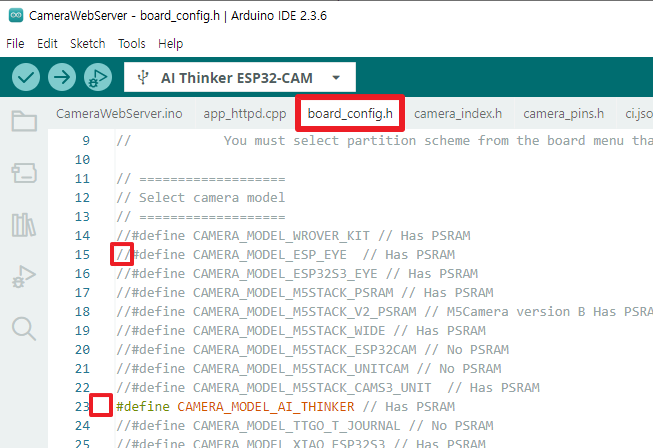Open the Search sidebar icon
The width and height of the screenshot is (653, 448).
click(24, 329)
